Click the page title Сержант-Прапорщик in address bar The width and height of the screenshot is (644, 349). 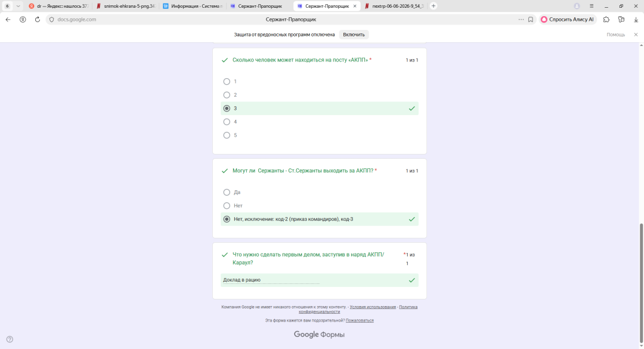click(x=291, y=19)
